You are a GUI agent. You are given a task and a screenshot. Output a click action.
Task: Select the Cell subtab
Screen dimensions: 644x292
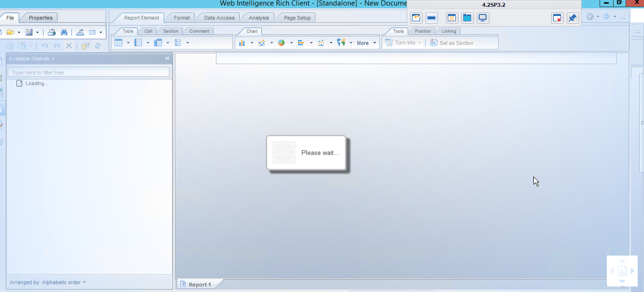[148, 31]
